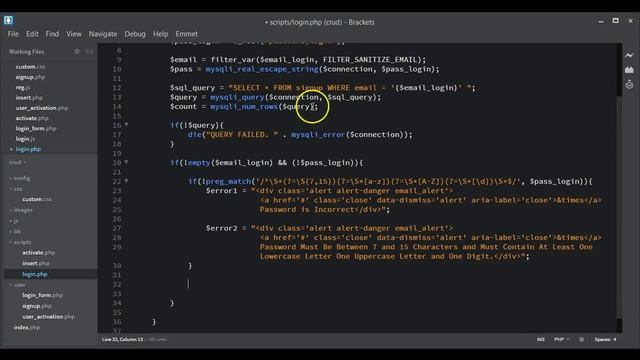Click line number 12 in gutter

tap(117, 88)
